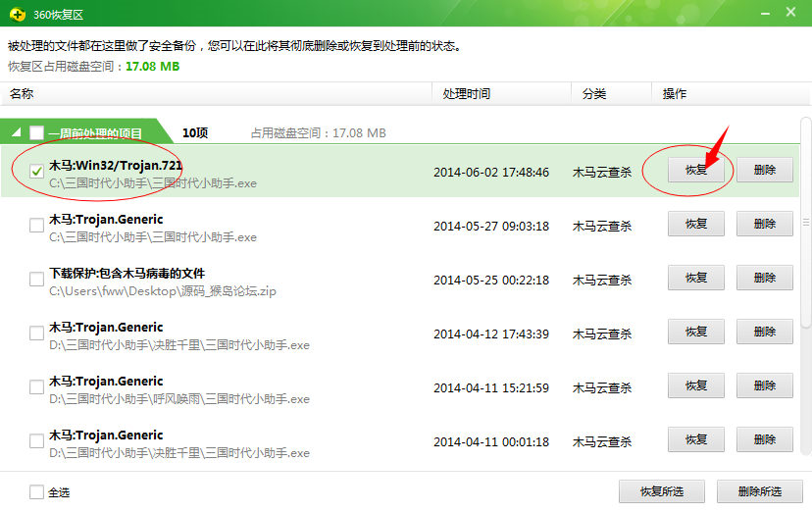Sort by the 处理时间 column header
This screenshot has height=513, width=812.
466,94
